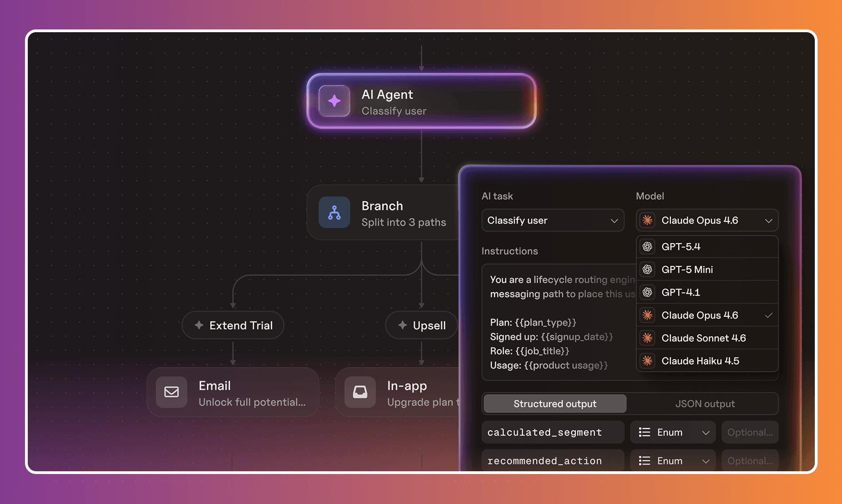Click the calculated_segment field name input
The image size is (842, 504).
(x=552, y=432)
